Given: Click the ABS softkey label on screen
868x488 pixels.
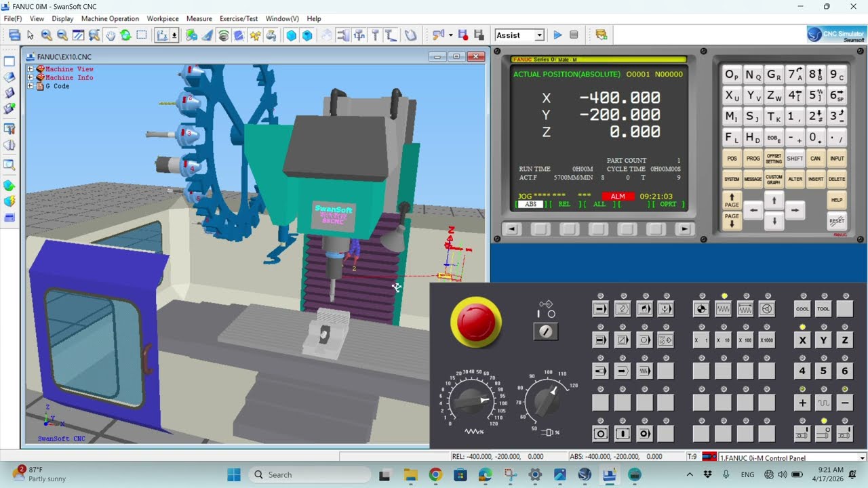Looking at the screenshot, I should pos(530,204).
